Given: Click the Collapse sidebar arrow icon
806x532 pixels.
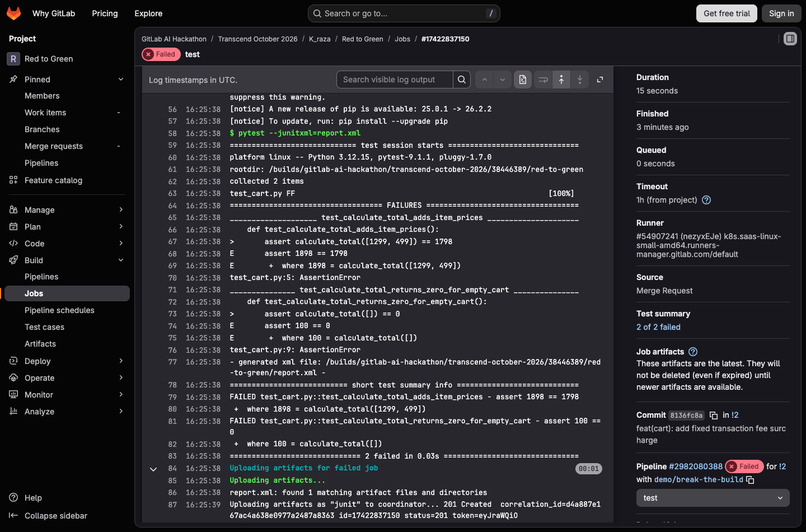Looking at the screenshot, I should coord(13,515).
